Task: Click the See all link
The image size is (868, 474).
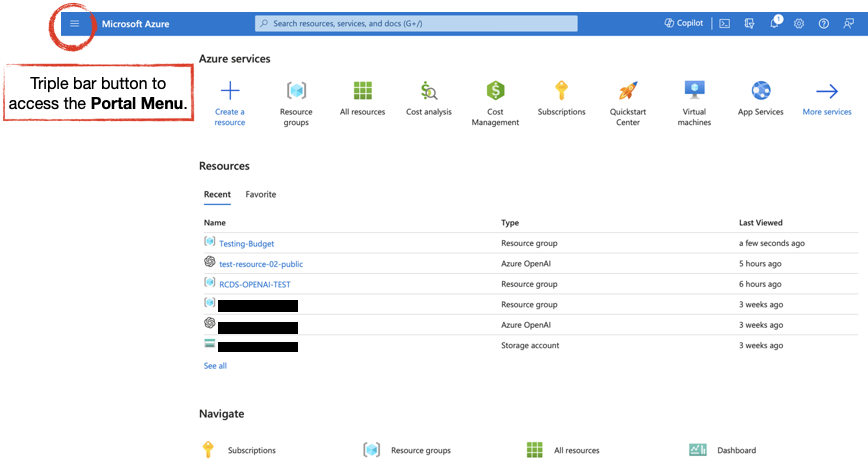Action: pos(215,366)
